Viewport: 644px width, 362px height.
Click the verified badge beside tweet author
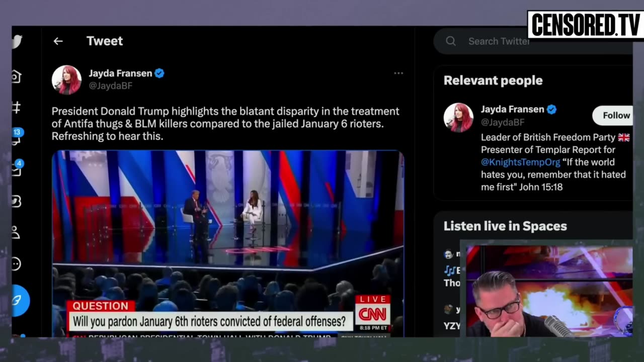point(159,73)
